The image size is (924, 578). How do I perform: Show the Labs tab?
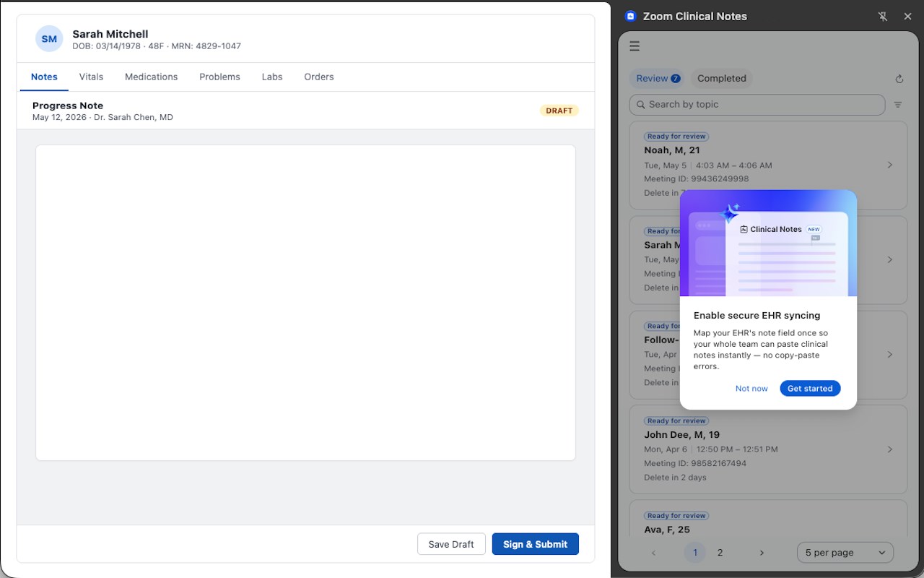[272, 77]
